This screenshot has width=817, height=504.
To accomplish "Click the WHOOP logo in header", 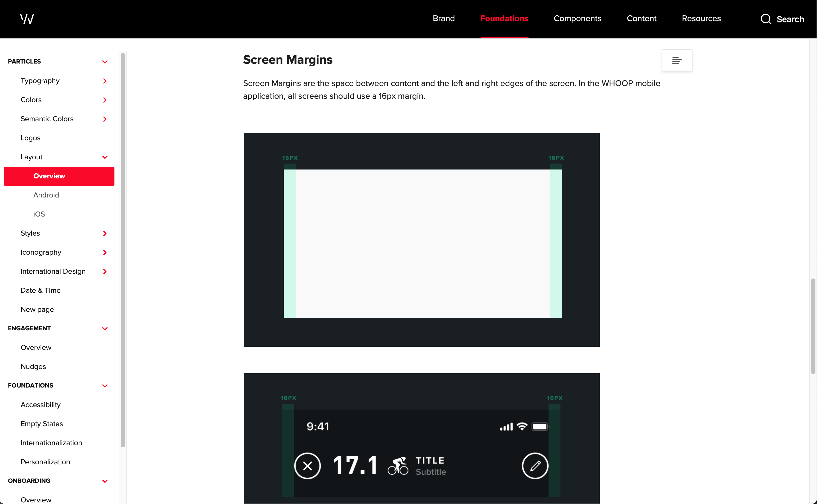I will point(27,19).
